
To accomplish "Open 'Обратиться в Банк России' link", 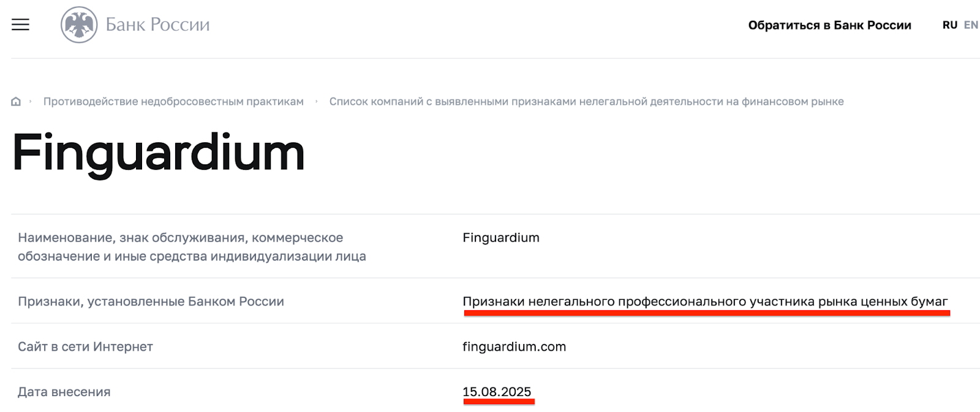I will [829, 25].
